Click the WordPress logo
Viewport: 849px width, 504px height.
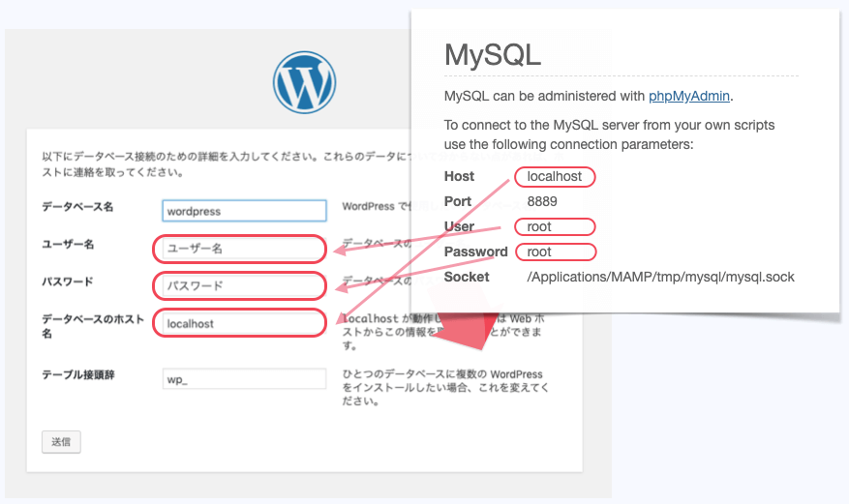304,82
